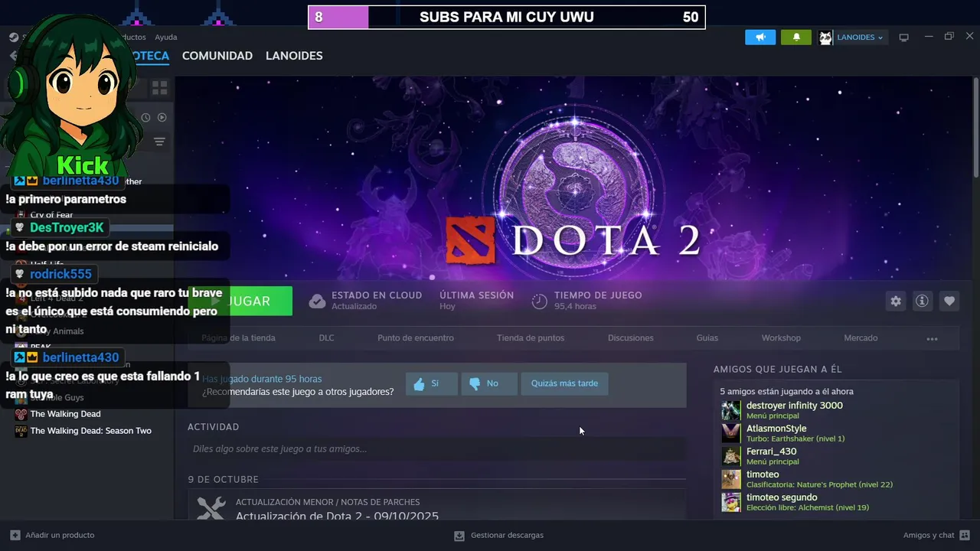Click The Walking Dead: Season Two game icon
The image size is (980, 551).
(x=21, y=431)
